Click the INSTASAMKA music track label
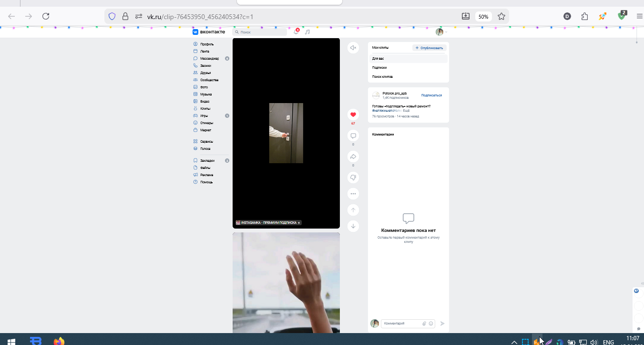The width and height of the screenshot is (644, 345). [268, 223]
